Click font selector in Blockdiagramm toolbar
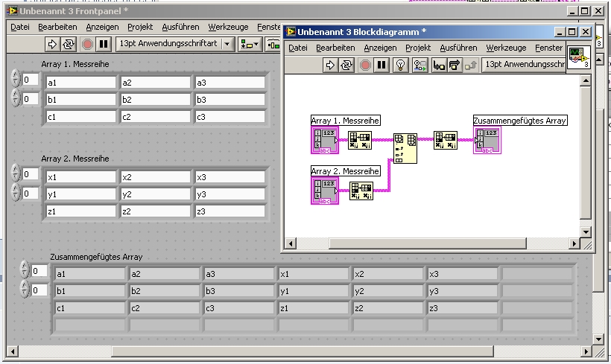Viewport: 611px width, 364px height. (x=524, y=65)
